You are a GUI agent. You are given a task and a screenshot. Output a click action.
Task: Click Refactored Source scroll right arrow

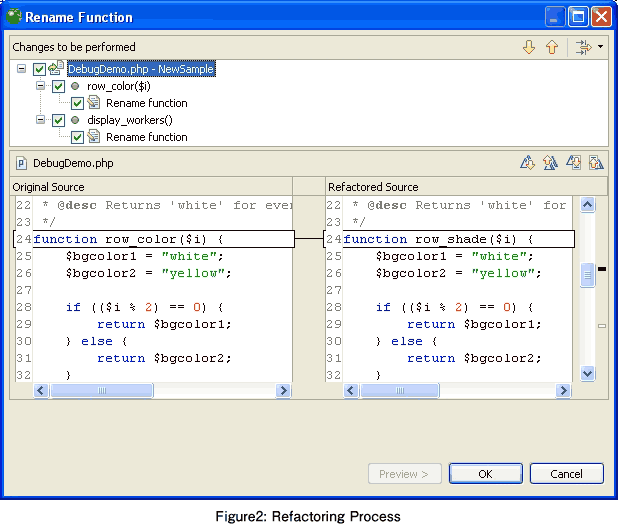click(564, 390)
